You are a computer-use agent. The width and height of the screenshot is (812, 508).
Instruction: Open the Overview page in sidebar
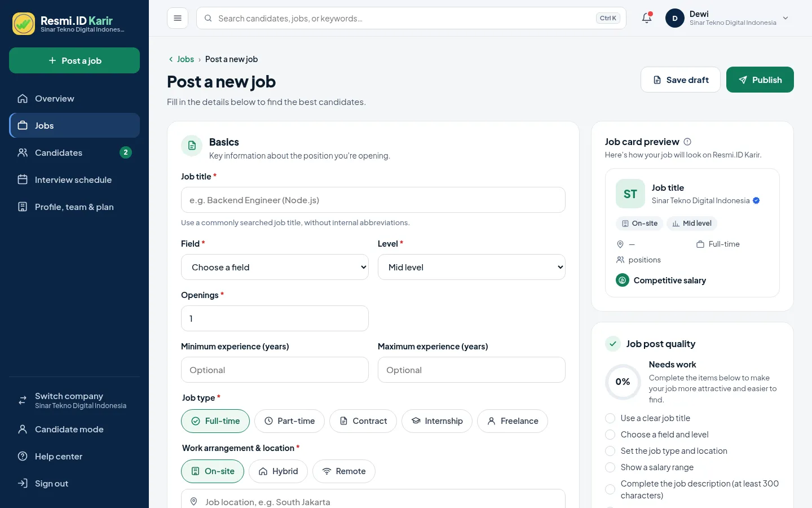[x=74, y=98]
